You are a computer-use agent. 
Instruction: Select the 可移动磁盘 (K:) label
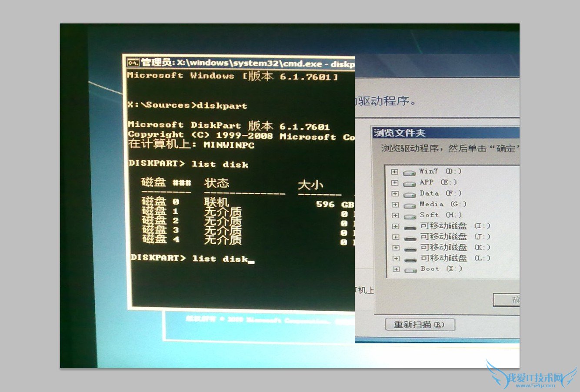tap(455, 247)
